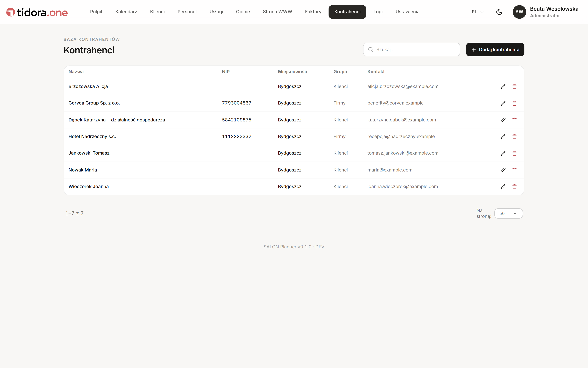The image size is (588, 368).
Task: Click the Miejscowość column header
Action: [x=292, y=72]
